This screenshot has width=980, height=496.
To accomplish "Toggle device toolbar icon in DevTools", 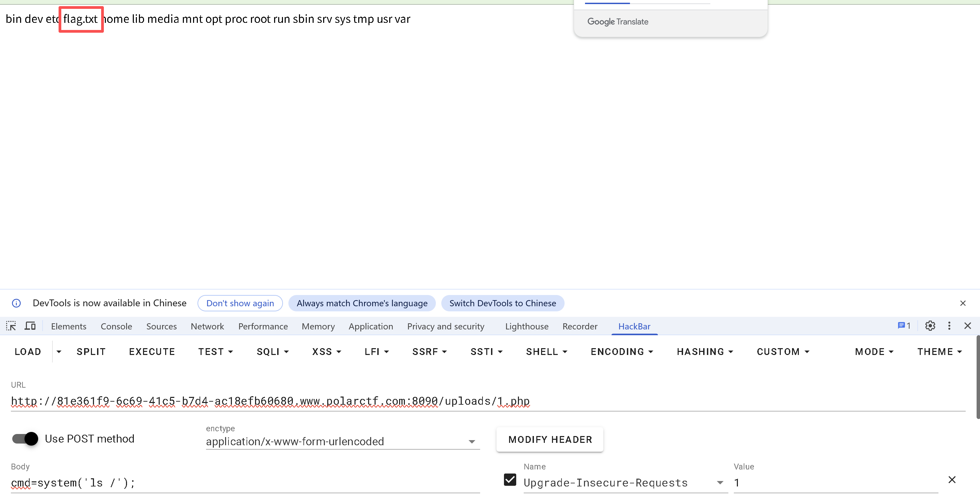I will coord(30,326).
